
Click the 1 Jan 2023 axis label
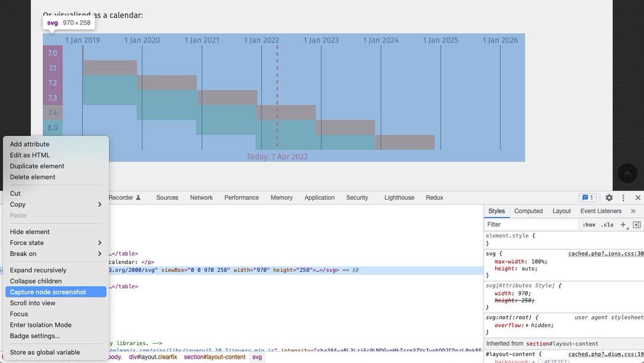point(321,40)
